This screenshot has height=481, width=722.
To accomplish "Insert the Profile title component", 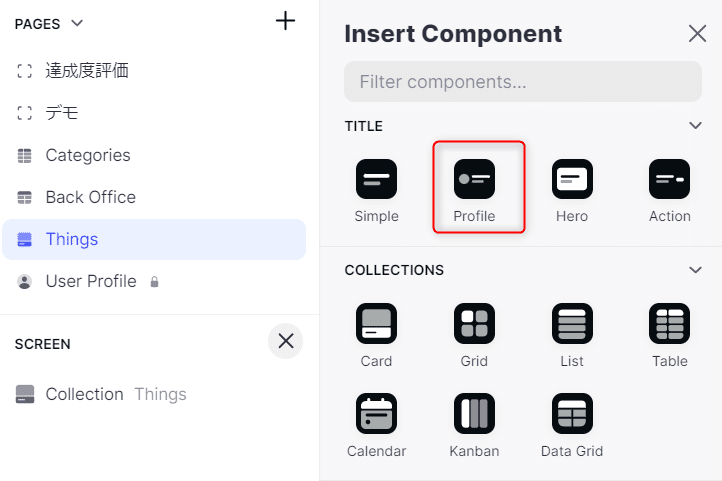I will [474, 180].
